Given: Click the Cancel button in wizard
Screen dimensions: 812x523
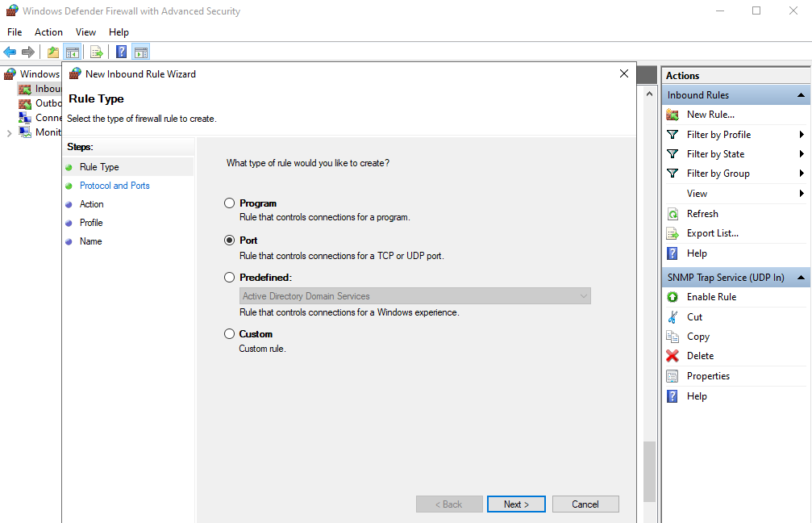Looking at the screenshot, I should [x=585, y=504].
